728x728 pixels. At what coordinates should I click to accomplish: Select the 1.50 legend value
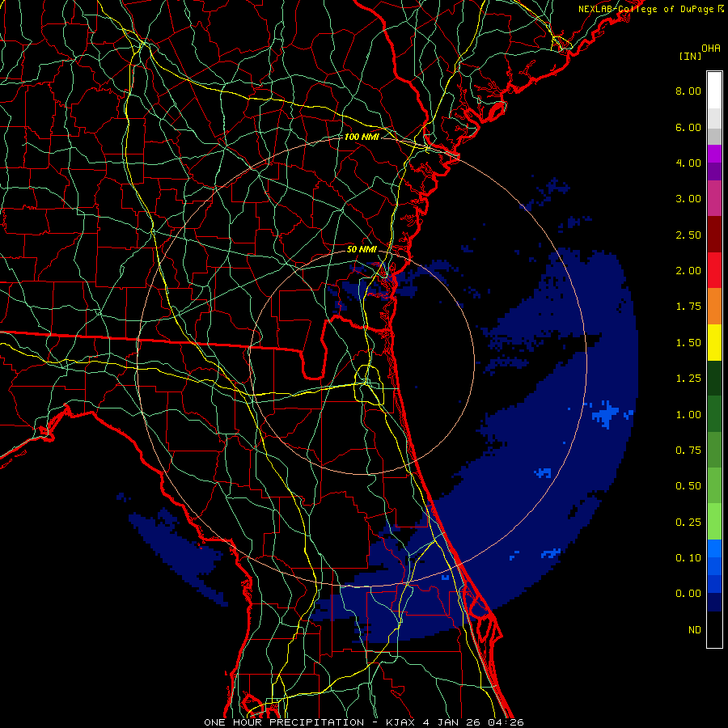tap(688, 343)
